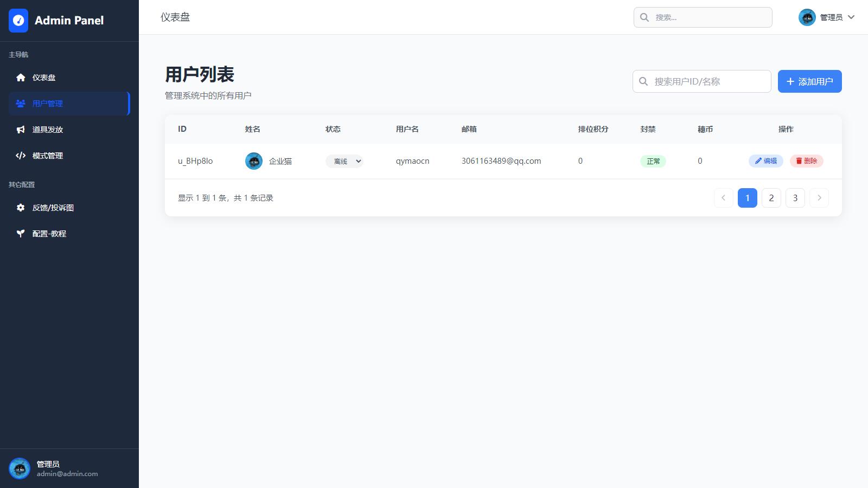Image resolution: width=868 pixels, height=488 pixels.
Task: Click the top bar search field
Action: [x=703, y=17]
